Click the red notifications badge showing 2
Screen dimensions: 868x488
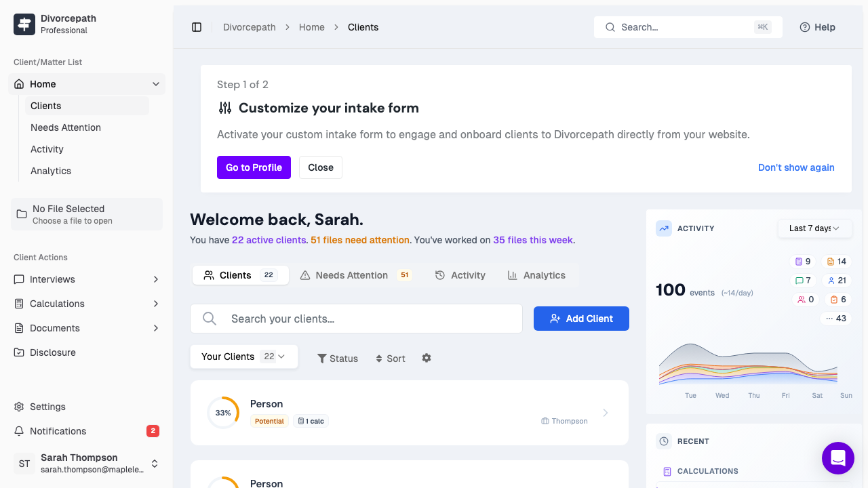(x=153, y=431)
